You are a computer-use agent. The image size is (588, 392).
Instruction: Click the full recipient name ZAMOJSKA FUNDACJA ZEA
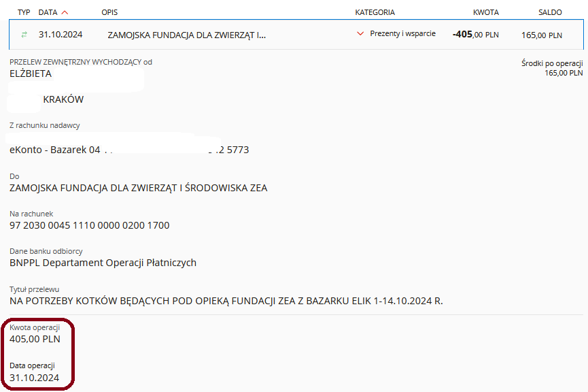(138, 188)
